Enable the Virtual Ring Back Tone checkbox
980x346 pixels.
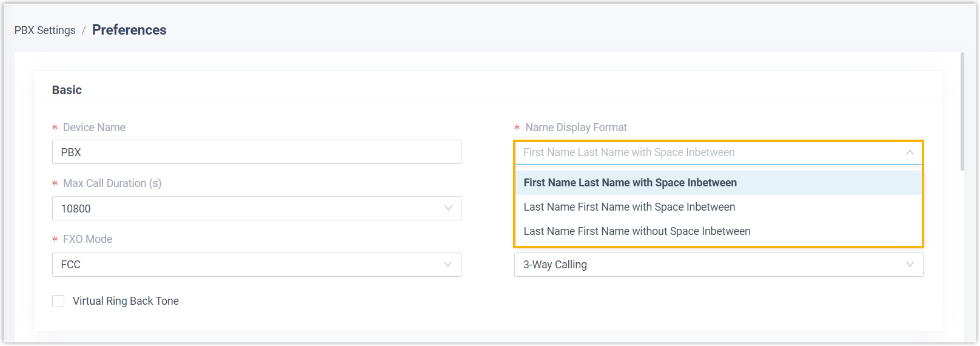[x=58, y=301]
